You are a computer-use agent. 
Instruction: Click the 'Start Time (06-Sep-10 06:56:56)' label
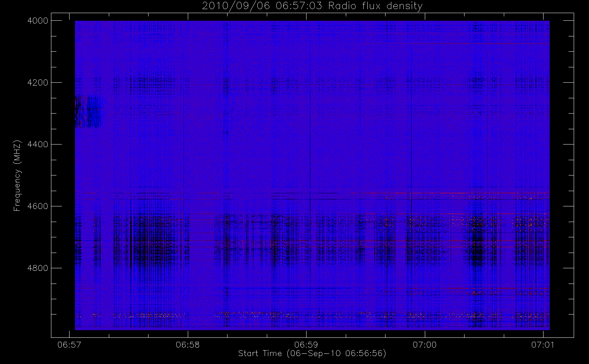(x=312, y=353)
